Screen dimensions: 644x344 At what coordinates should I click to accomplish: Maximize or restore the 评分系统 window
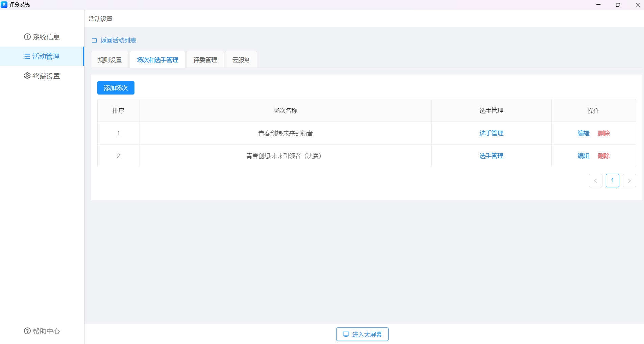point(618,5)
